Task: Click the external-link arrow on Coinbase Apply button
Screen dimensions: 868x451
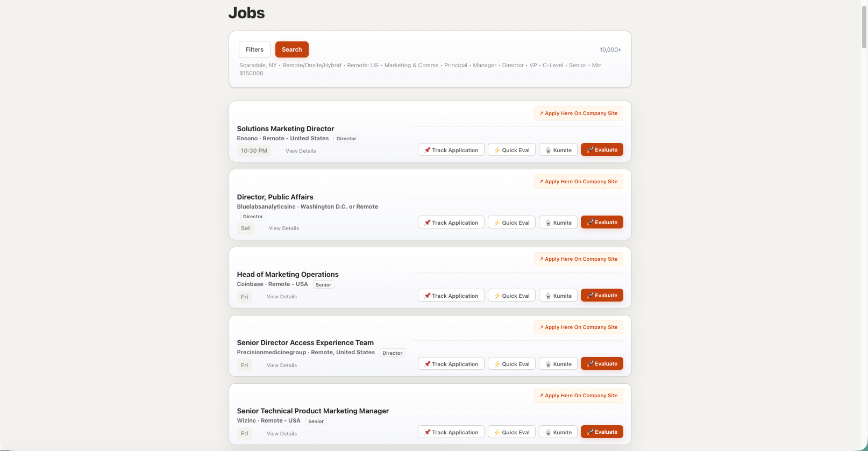Action: 540,259
